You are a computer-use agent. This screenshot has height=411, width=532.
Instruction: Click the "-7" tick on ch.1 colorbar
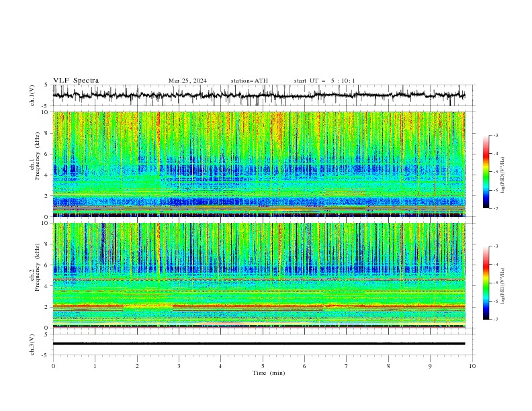pos(495,208)
